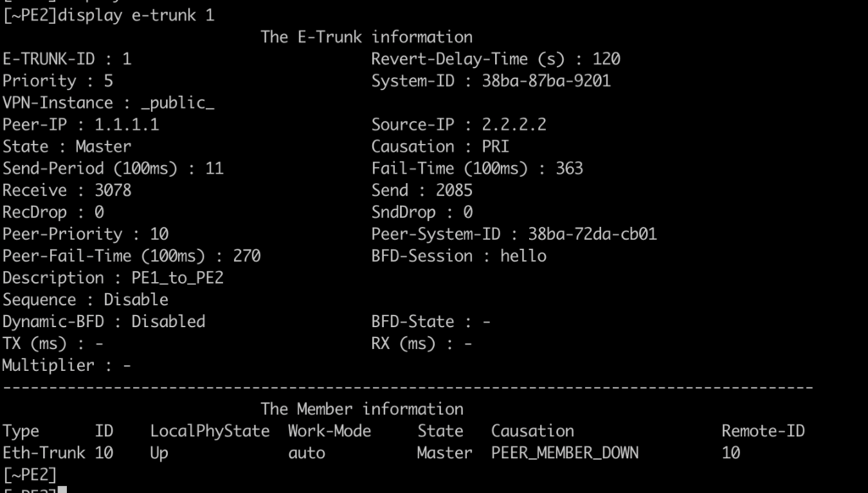
Task: Click the Work-Mode value auto
Action: click(306, 453)
